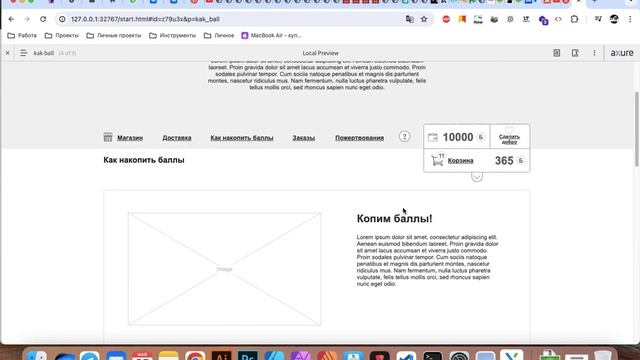Open the Проекты bookmarks folder
The image size is (640, 360).
[x=61, y=36]
